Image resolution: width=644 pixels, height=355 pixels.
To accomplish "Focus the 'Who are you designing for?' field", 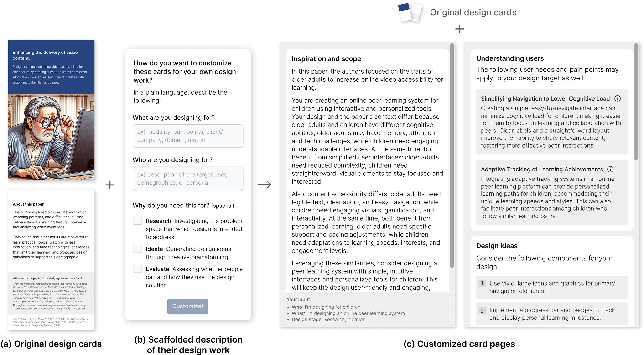I will 188,179.
